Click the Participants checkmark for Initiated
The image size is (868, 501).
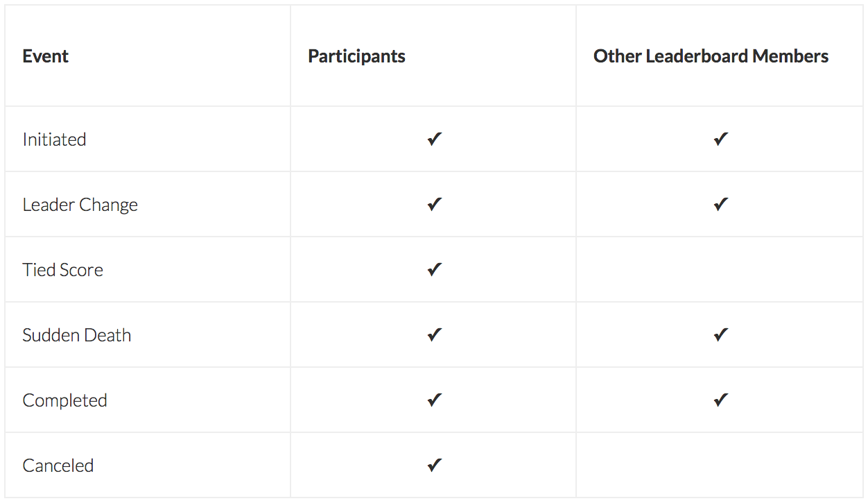coord(434,139)
